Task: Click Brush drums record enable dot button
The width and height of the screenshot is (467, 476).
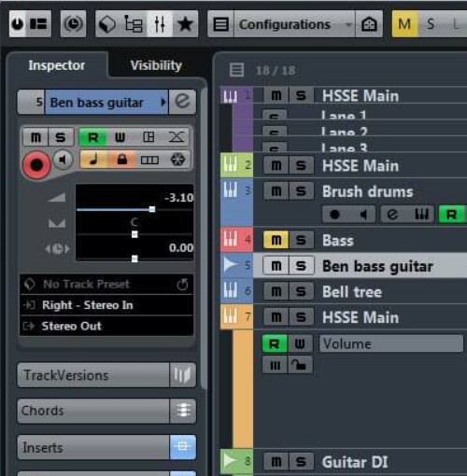Action: pos(334,215)
